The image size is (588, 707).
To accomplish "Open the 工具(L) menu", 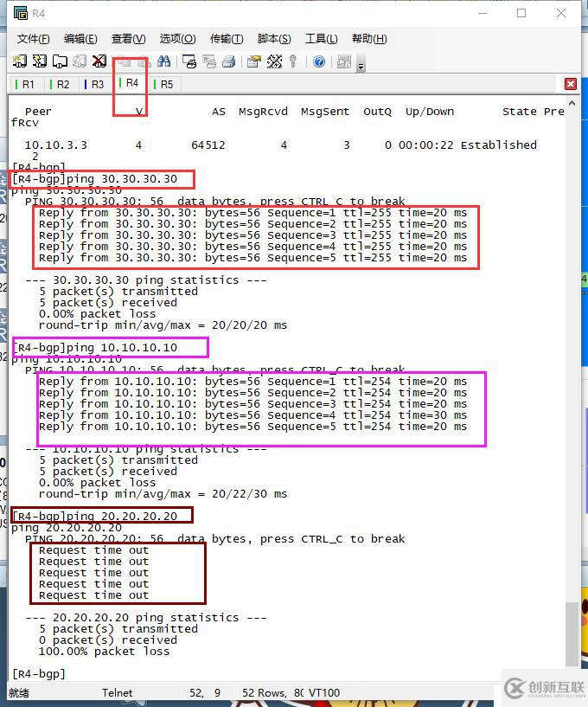I will [x=322, y=39].
